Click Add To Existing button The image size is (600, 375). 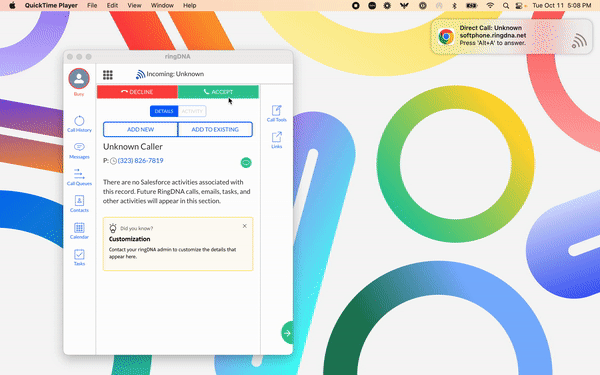coord(215,129)
